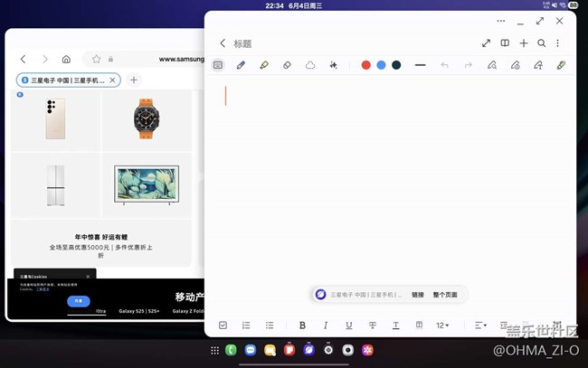Open the font size 12 dropdown

click(442, 326)
